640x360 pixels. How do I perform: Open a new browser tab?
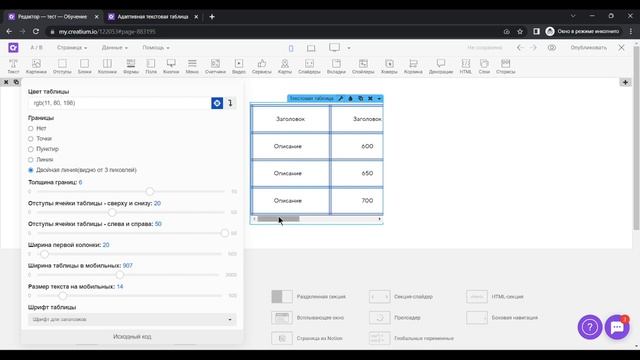coord(212,17)
